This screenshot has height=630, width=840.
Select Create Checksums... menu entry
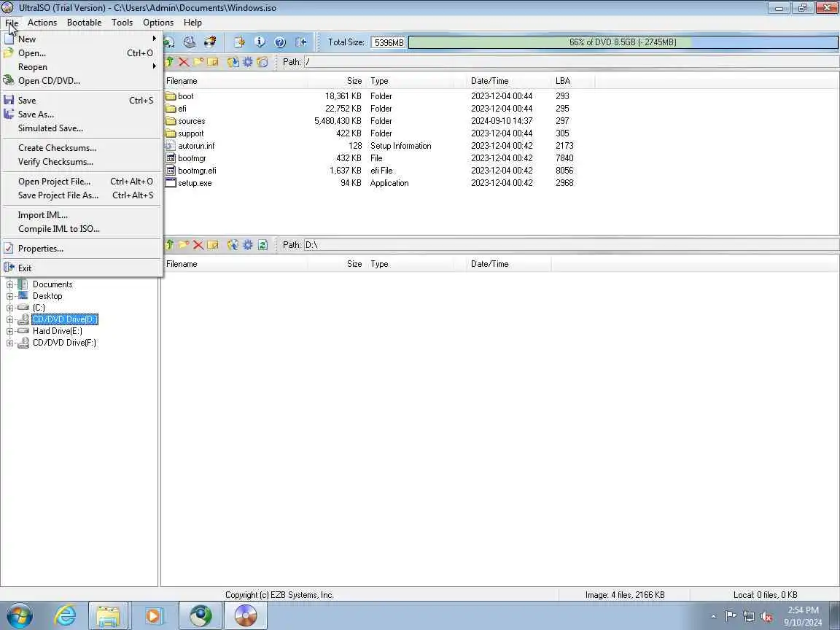tap(82, 148)
